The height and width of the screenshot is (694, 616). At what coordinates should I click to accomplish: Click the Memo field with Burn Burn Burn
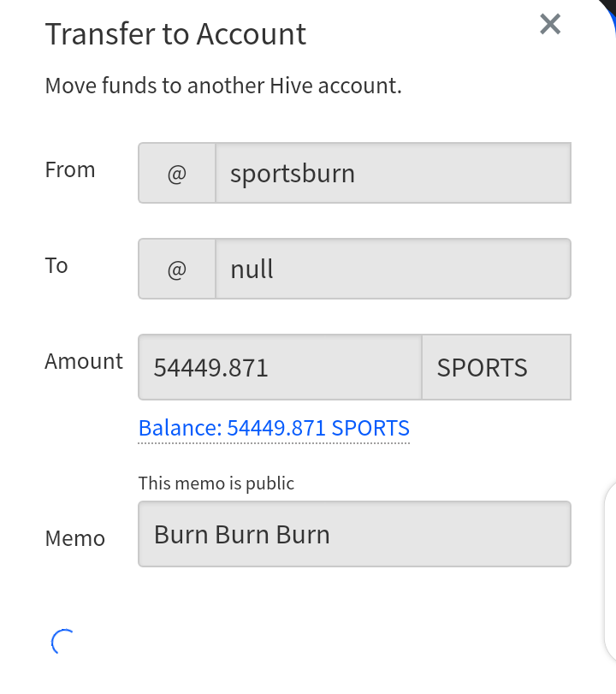click(354, 534)
